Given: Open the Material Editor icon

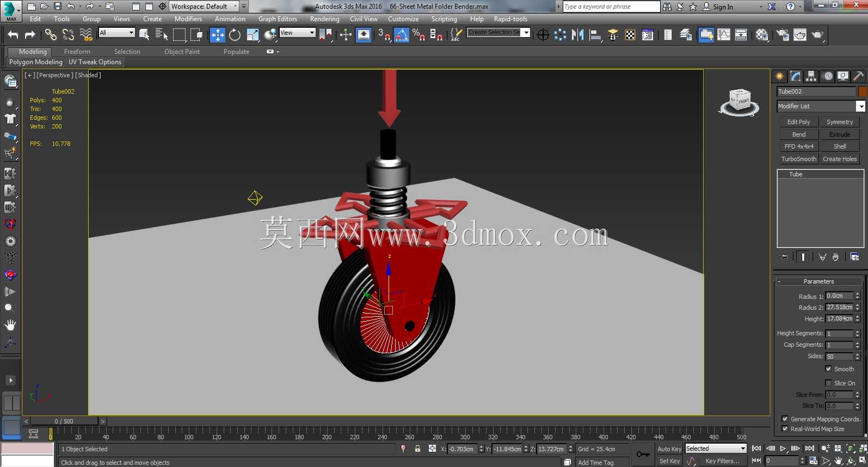Looking at the screenshot, I should point(762,35).
